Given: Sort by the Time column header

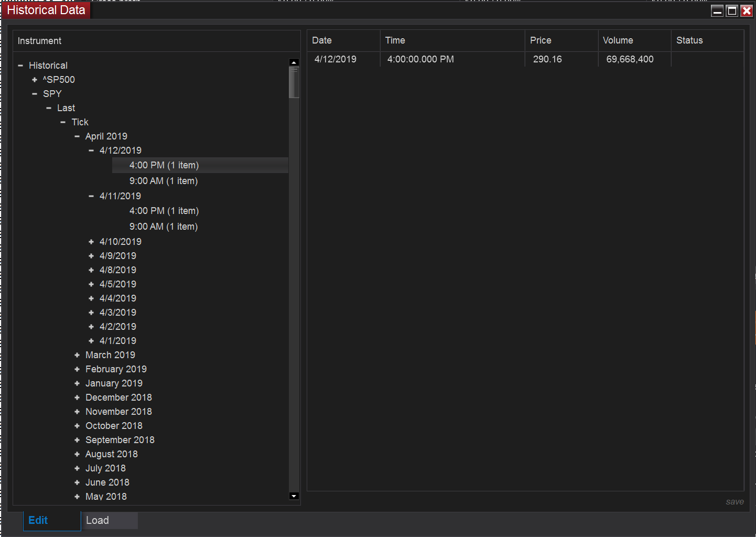Looking at the screenshot, I should click(x=452, y=40).
